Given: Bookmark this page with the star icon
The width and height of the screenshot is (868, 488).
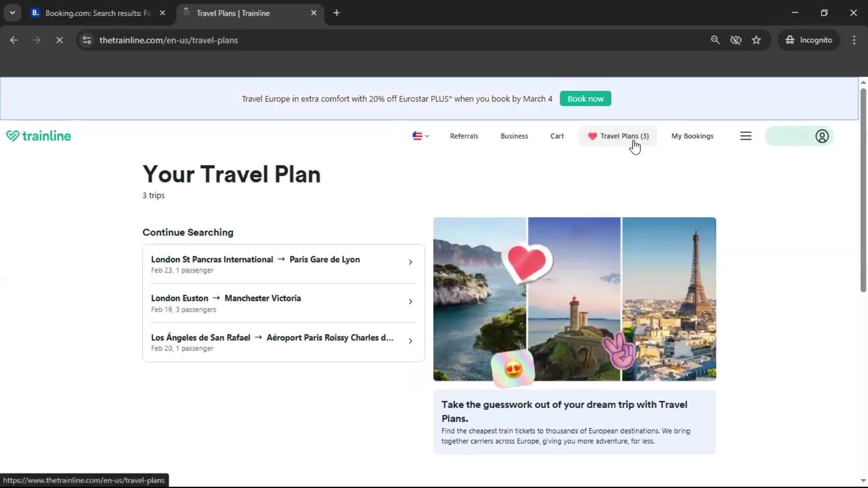Looking at the screenshot, I should [x=756, y=40].
